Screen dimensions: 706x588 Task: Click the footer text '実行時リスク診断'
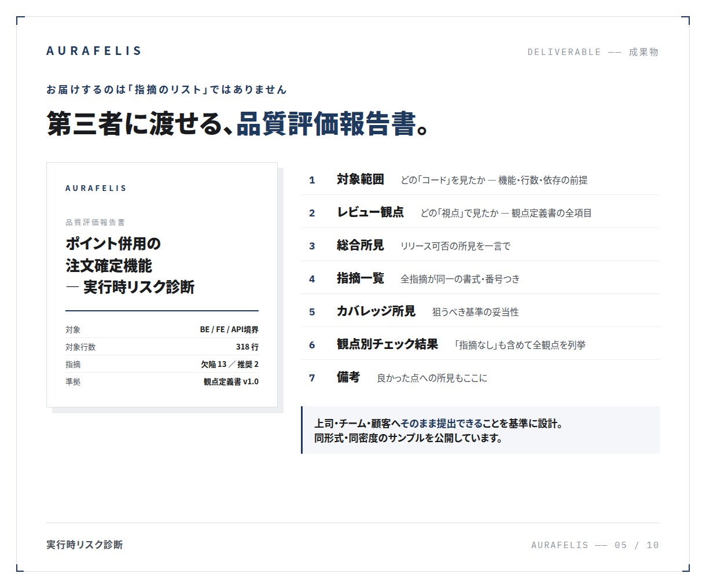pos(84,545)
